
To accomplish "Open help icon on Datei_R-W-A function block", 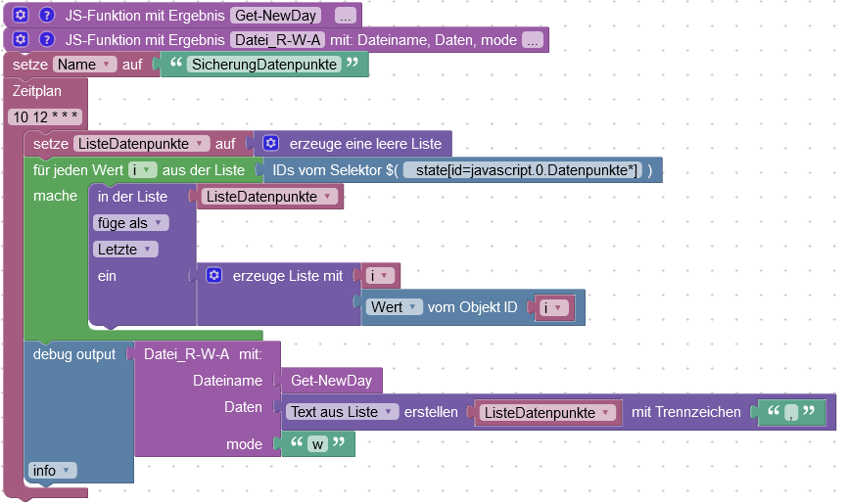I will (47, 39).
